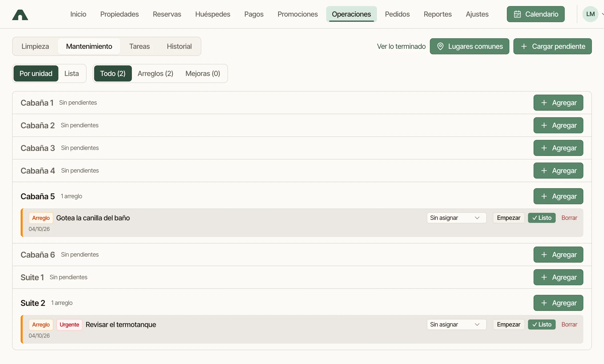This screenshot has height=364, width=604.
Task: Filter by Arreglos (2)
Action: pyautogui.click(x=156, y=73)
